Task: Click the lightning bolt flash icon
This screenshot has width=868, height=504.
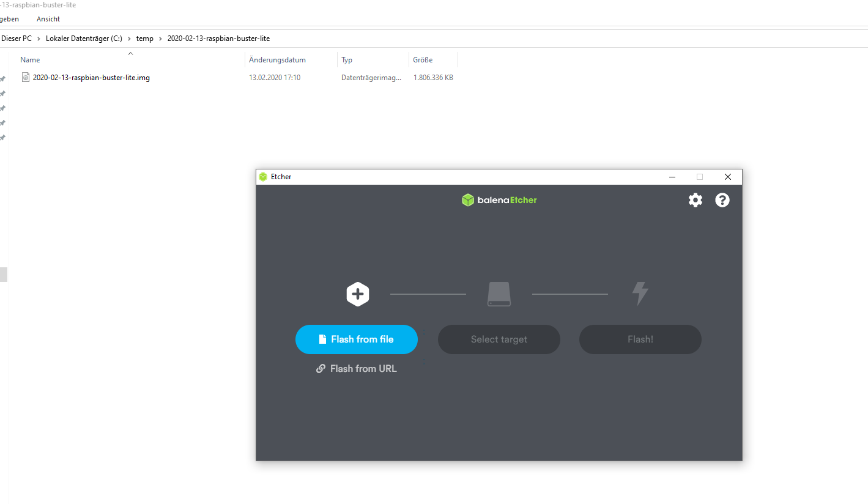Action: 640,294
